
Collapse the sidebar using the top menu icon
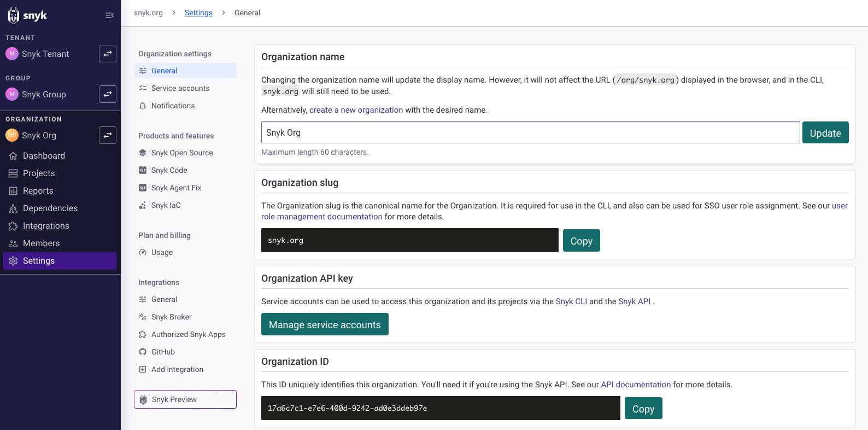tap(109, 15)
